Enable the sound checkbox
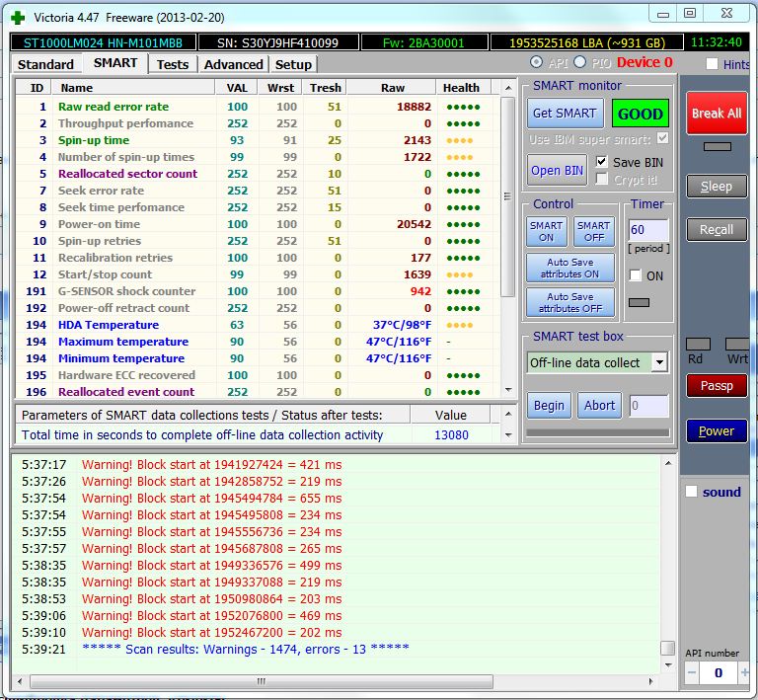 point(692,492)
